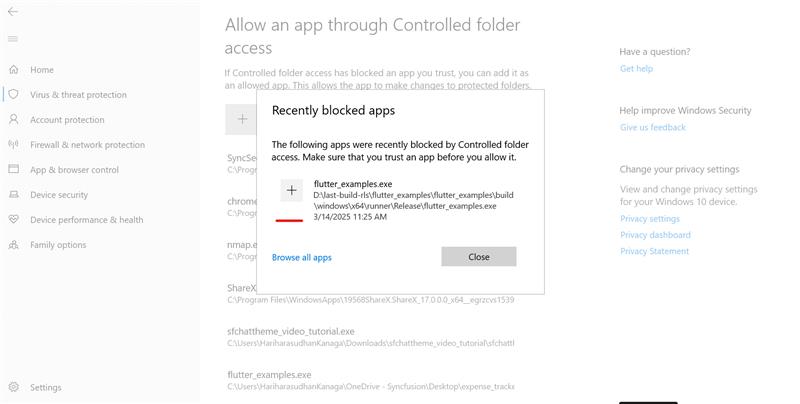The image size is (800, 404).
Task: Click the back arrow icon
Action: [x=12, y=12]
